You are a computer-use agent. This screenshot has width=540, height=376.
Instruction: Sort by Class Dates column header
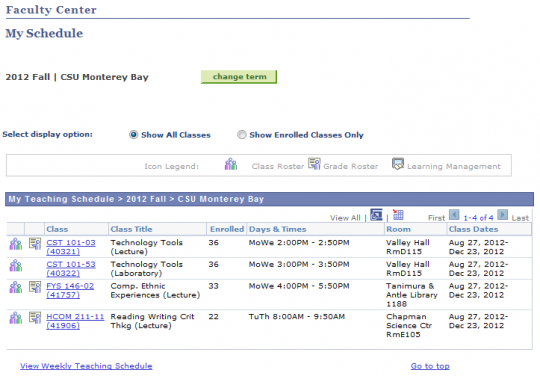(x=473, y=229)
